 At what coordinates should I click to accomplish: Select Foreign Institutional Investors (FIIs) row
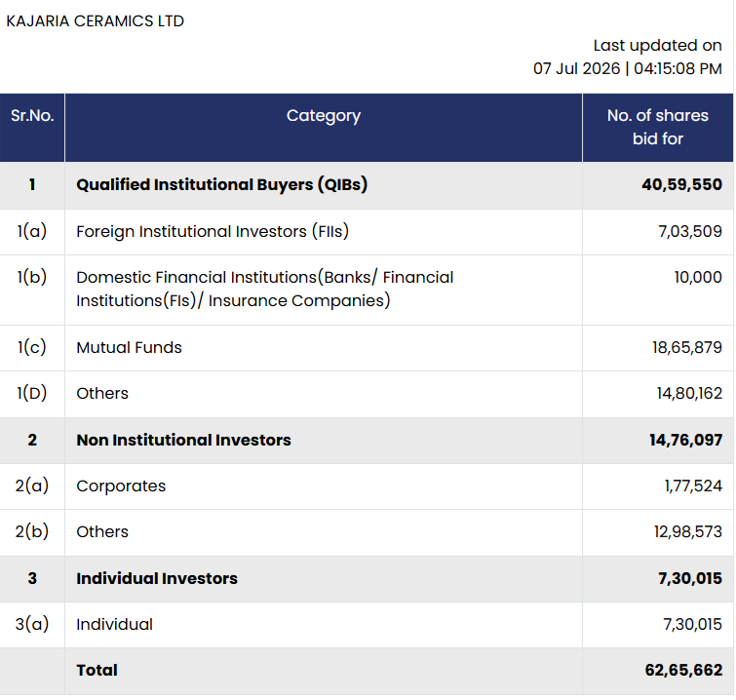tap(367, 232)
